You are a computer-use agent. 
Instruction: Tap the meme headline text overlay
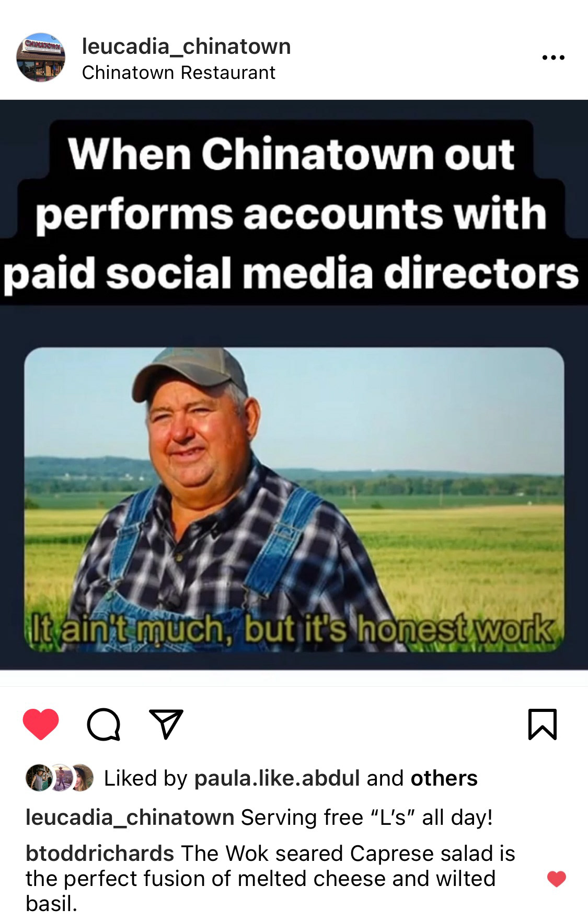pyautogui.click(x=292, y=213)
